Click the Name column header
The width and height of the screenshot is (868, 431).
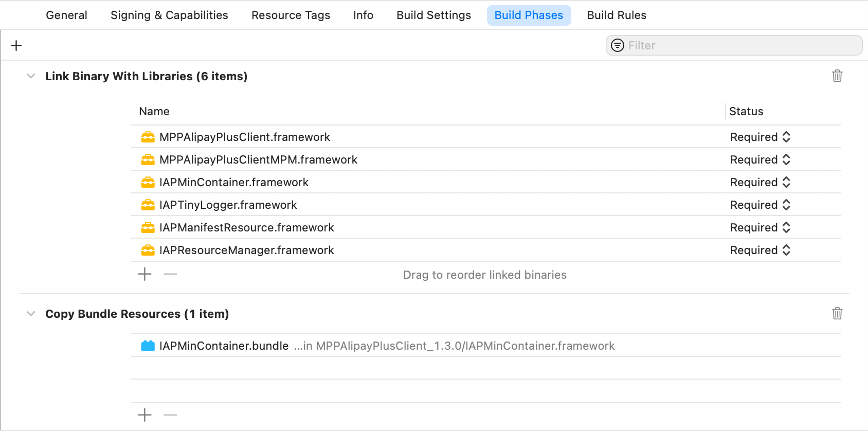click(154, 111)
